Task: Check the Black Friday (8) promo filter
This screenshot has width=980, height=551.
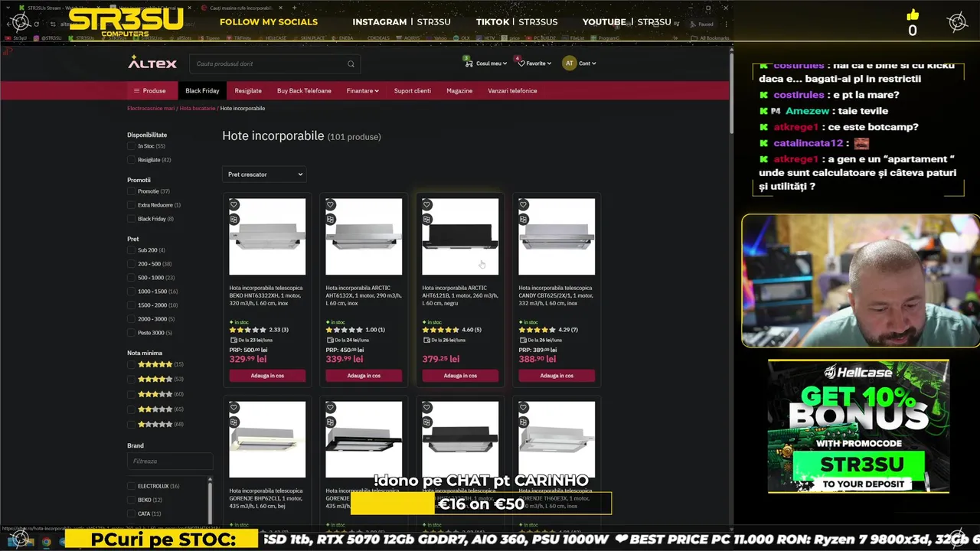Action: [x=131, y=219]
